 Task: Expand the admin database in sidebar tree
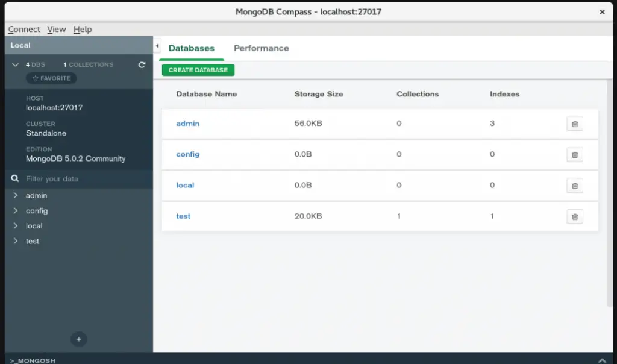click(15, 195)
